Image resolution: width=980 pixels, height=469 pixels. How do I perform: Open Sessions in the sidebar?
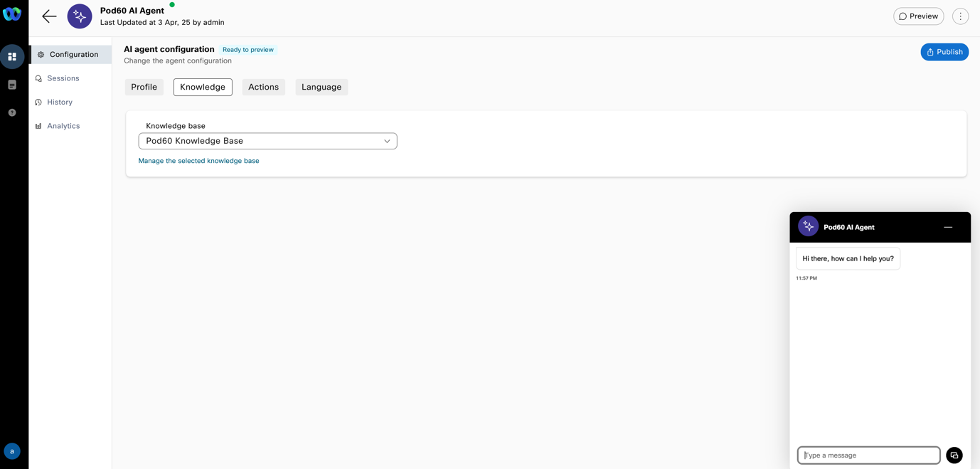(x=63, y=78)
